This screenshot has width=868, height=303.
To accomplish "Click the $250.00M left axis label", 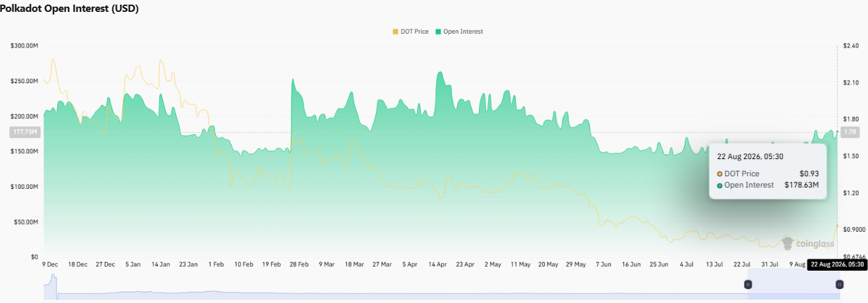I will coord(24,81).
